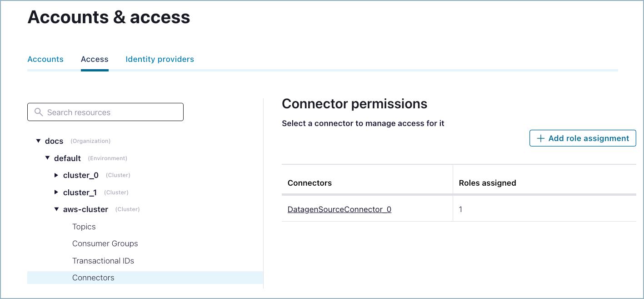Select the Connectors tree item

coord(93,278)
